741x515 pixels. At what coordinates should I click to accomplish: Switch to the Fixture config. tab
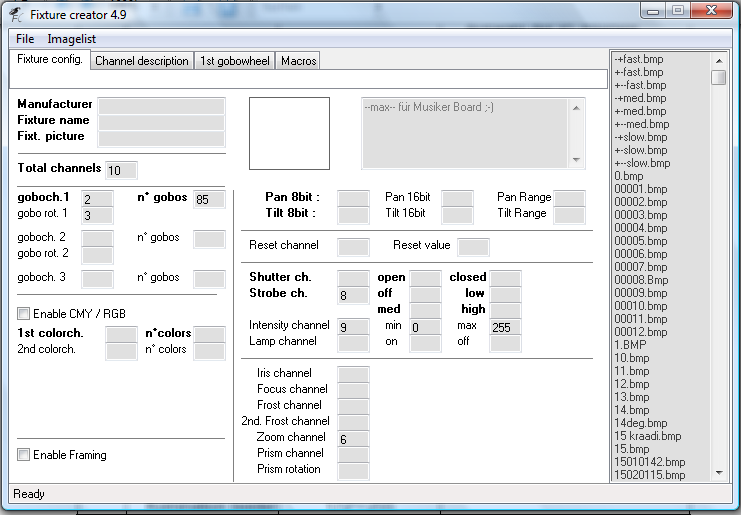[x=50, y=60]
